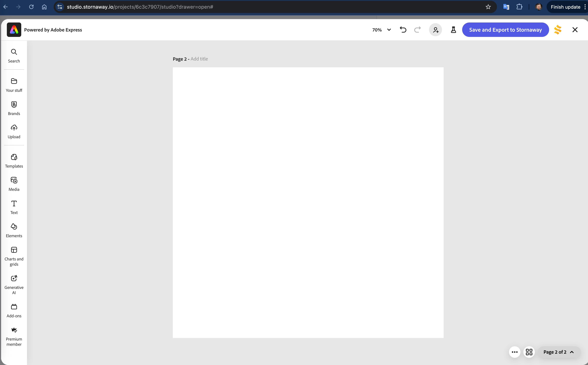Image resolution: width=588 pixels, height=365 pixels.
Task: Expand the 70% zoom level dropdown
Action: click(381, 30)
